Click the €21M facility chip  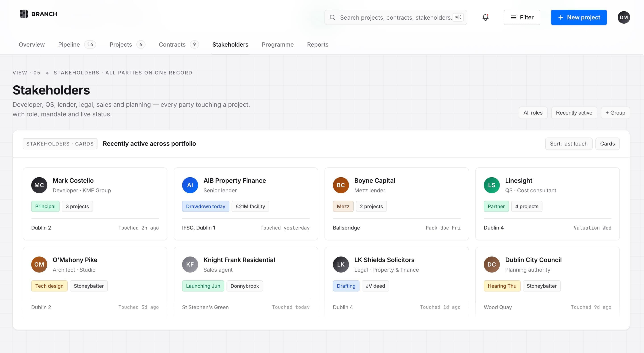(250, 206)
